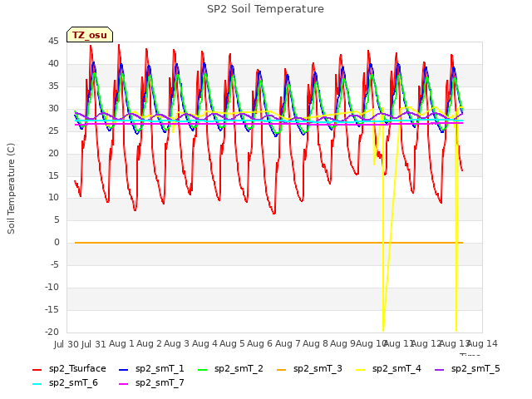Screen dimensions: 532x399
Task: Toggle sp2_smT_4 legend entry
Action: pos(388,369)
